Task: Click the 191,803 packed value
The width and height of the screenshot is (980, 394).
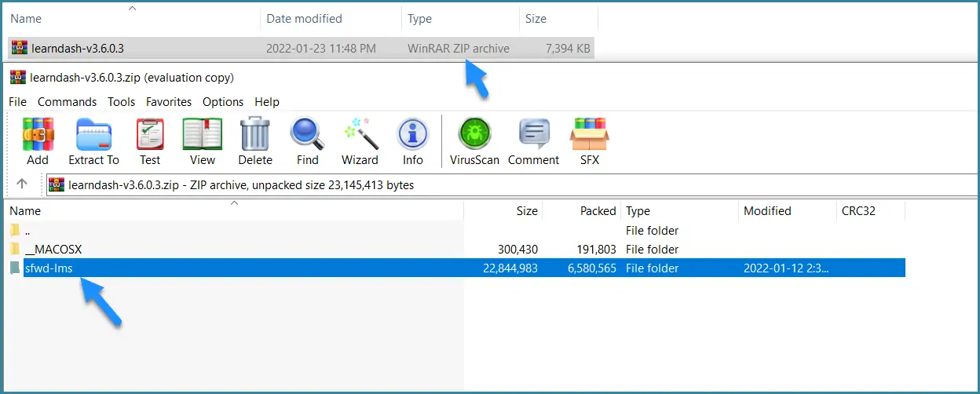Action: point(597,250)
